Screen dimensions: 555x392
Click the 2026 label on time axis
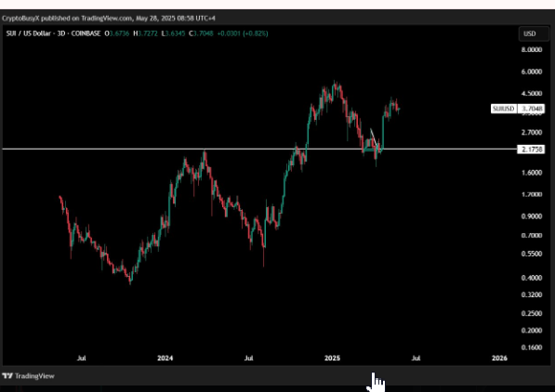pos(499,358)
